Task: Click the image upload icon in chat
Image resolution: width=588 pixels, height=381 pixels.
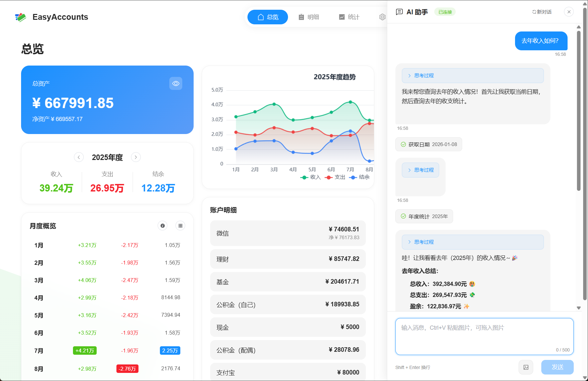Action: click(x=526, y=367)
